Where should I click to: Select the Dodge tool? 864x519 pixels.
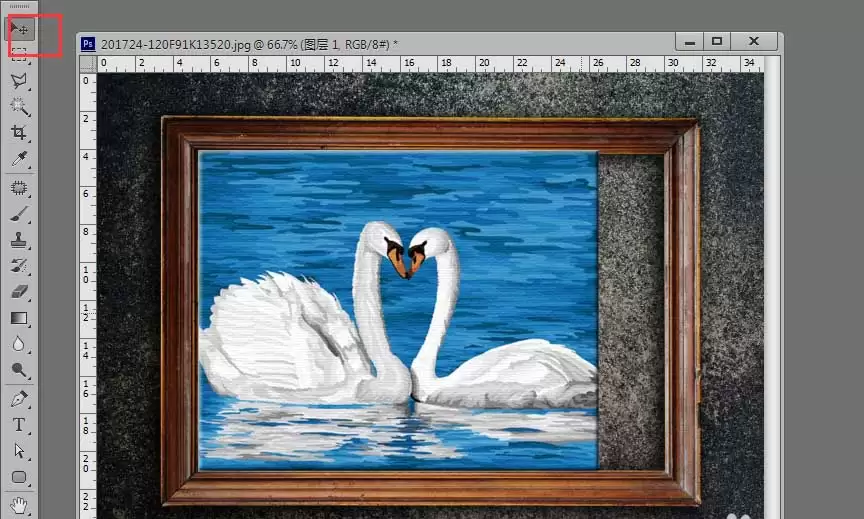[19, 370]
